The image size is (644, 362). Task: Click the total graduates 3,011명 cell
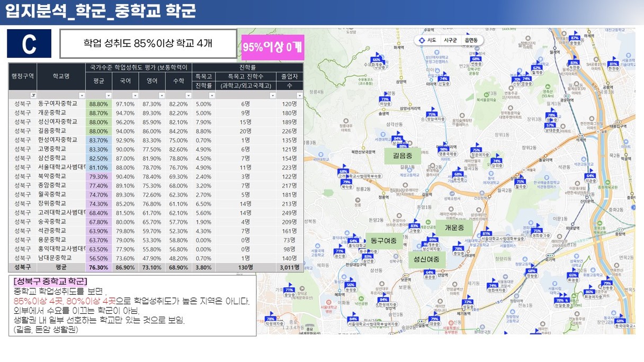(290, 267)
